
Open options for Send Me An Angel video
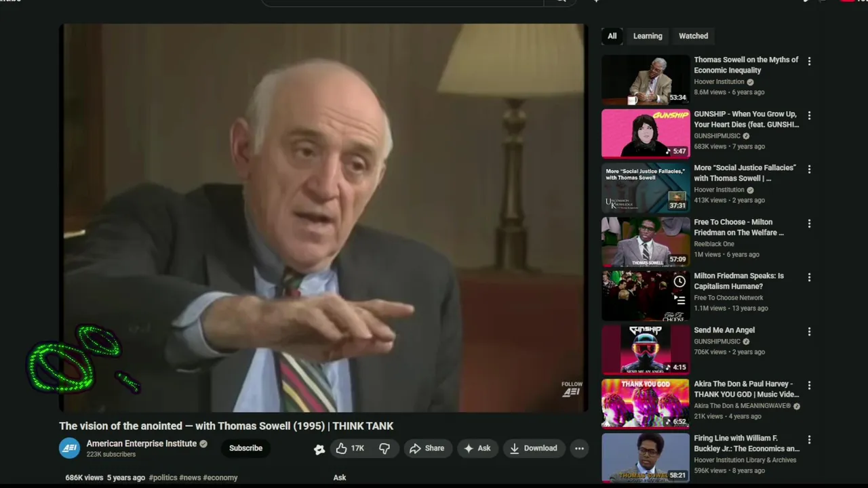click(x=809, y=331)
